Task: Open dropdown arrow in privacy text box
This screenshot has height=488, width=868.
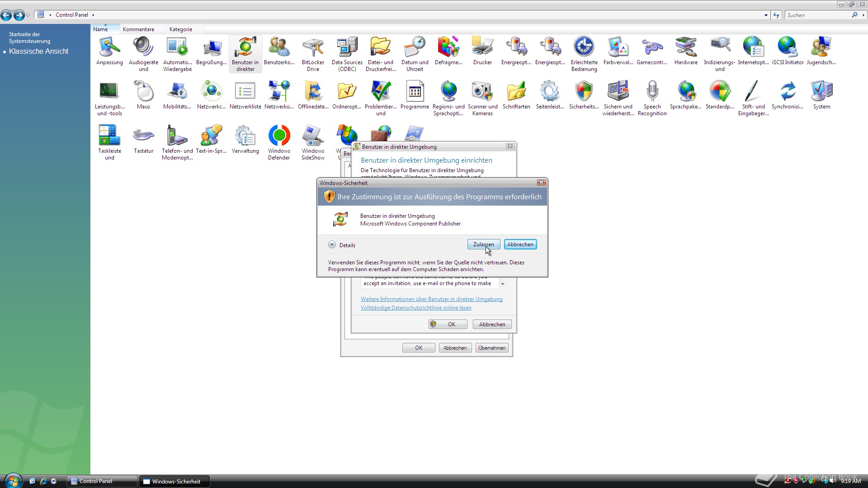Action: [x=503, y=284]
